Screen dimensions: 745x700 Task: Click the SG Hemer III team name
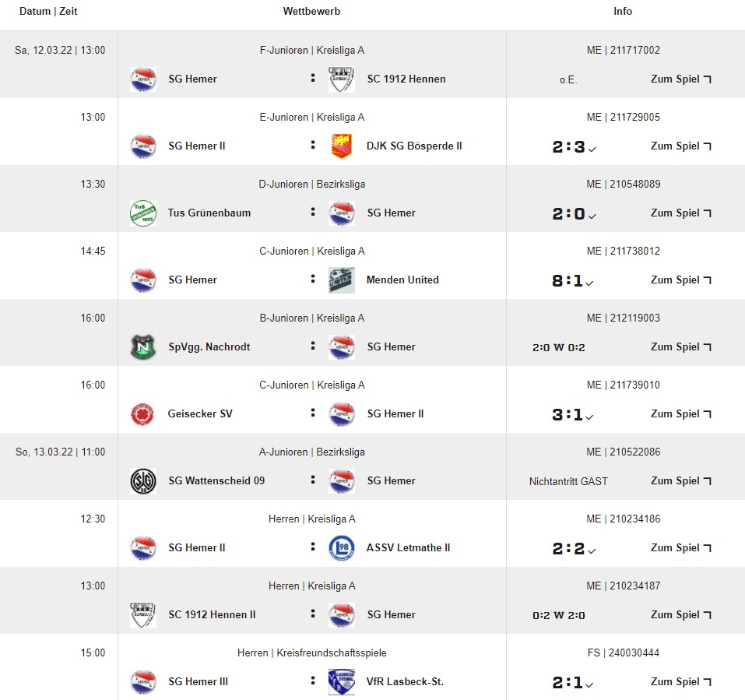[x=198, y=682]
